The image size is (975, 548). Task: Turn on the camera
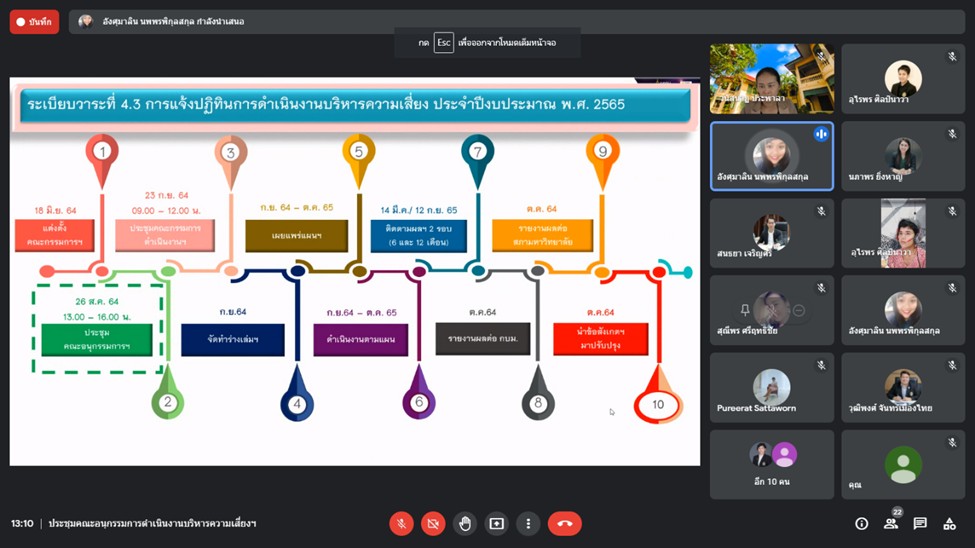(x=433, y=524)
